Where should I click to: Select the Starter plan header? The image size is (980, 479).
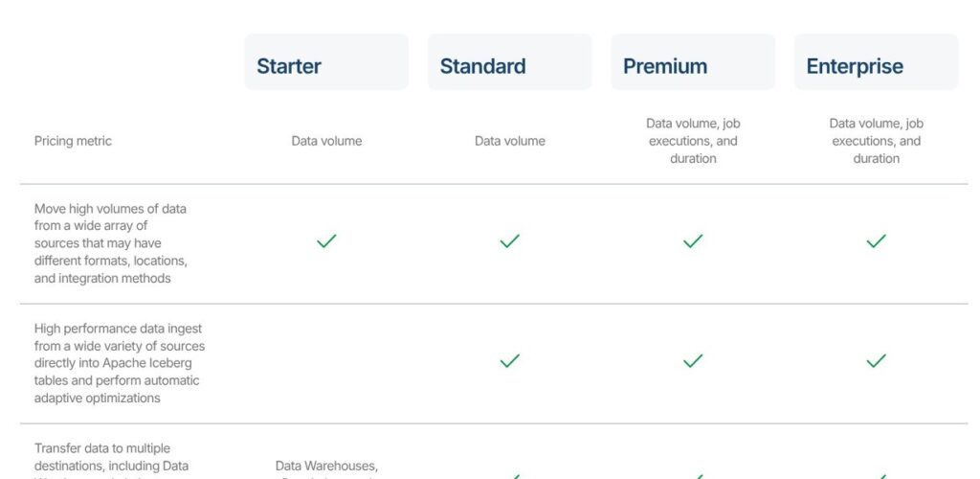326,62
